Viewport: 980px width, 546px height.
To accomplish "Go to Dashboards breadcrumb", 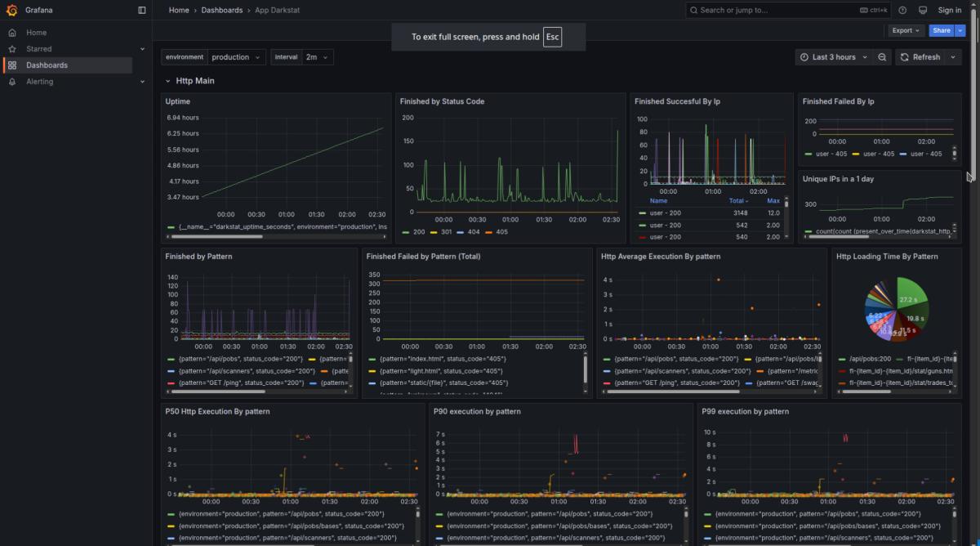I will pyautogui.click(x=222, y=10).
